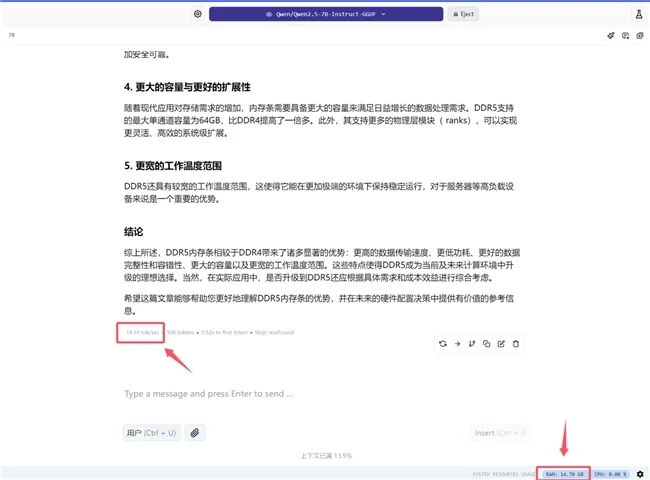
Task: Click the message input field
Action: 325,394
